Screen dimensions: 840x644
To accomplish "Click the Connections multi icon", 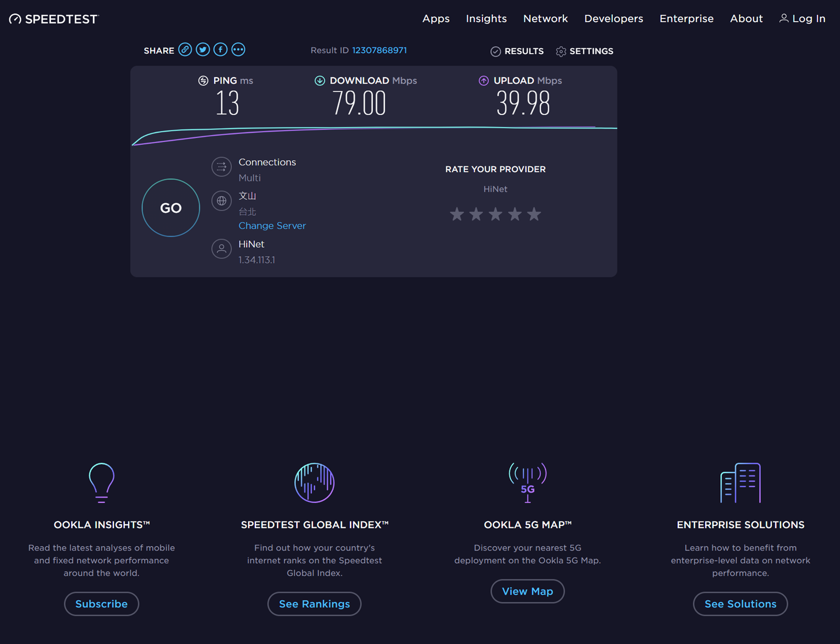I will (222, 167).
